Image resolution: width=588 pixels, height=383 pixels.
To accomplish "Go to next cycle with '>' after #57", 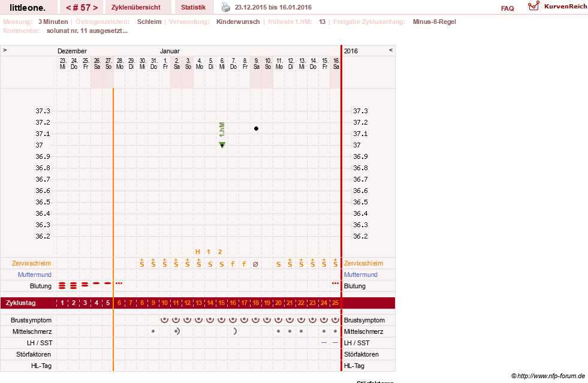I will coord(96,8).
